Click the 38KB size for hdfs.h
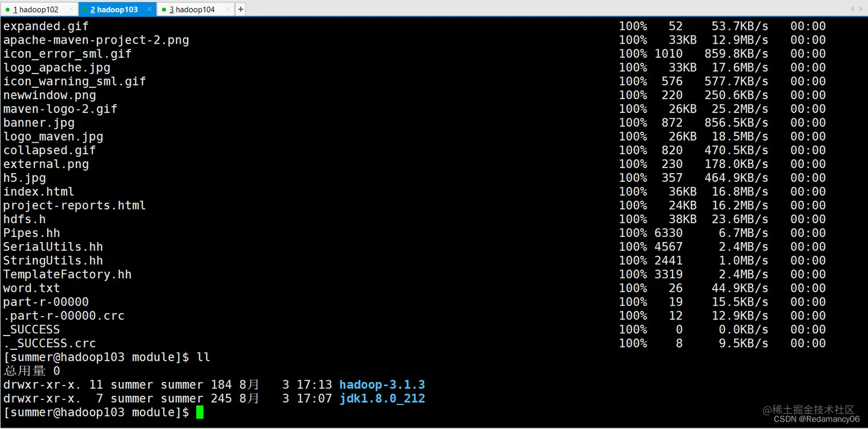Viewport: 868px width, 429px height. pos(683,219)
